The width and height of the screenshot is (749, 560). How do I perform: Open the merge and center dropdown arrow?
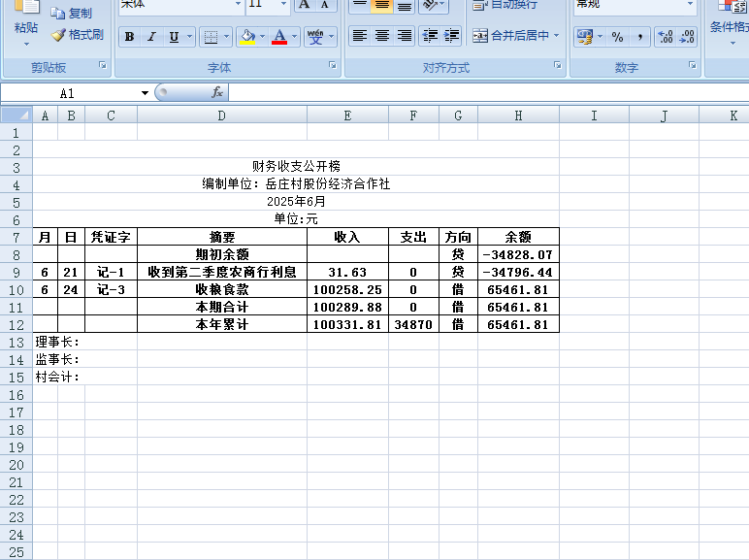coord(557,36)
